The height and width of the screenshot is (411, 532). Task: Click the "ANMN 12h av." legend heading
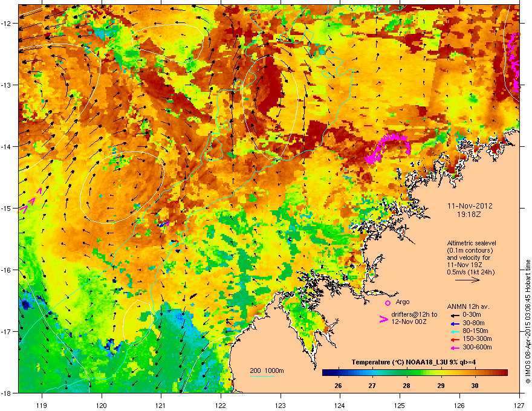click(x=468, y=306)
